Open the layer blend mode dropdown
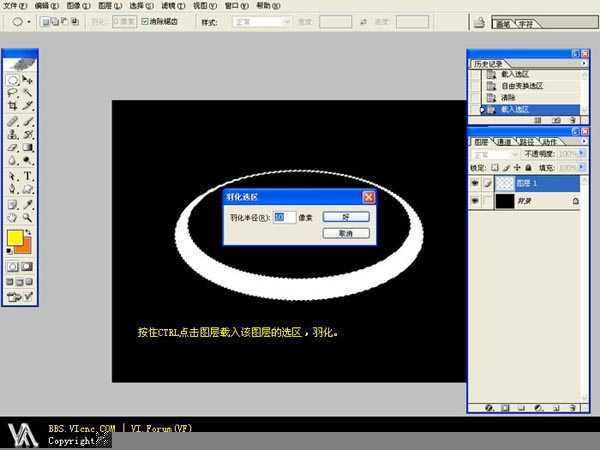 tap(494, 154)
